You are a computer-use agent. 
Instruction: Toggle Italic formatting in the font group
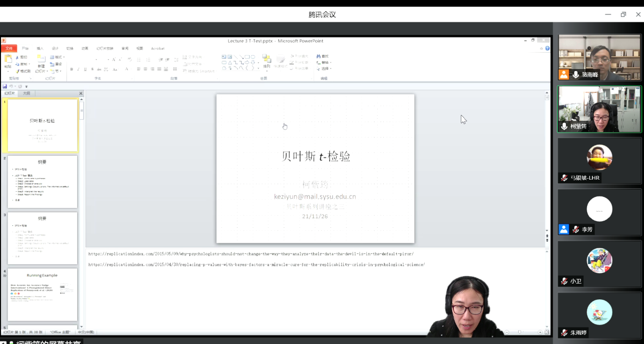point(78,70)
